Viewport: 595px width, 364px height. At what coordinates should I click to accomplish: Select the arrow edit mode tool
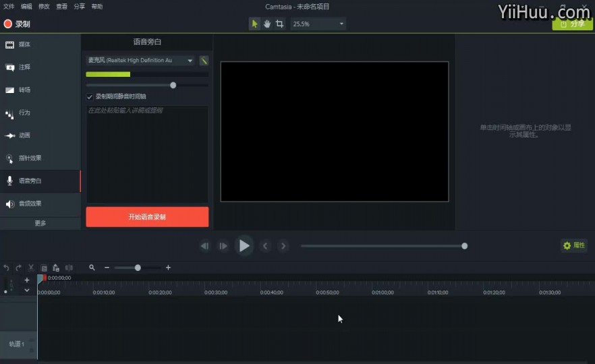pos(254,24)
